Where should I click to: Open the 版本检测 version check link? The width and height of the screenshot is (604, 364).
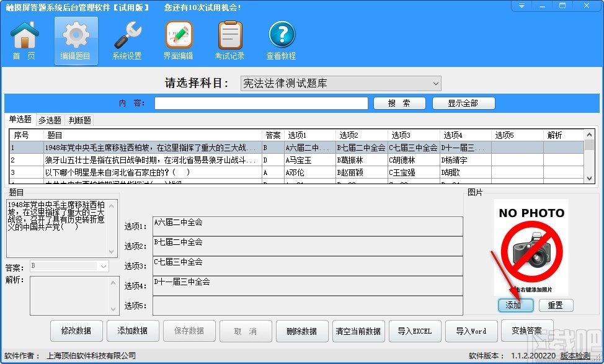[575, 356]
